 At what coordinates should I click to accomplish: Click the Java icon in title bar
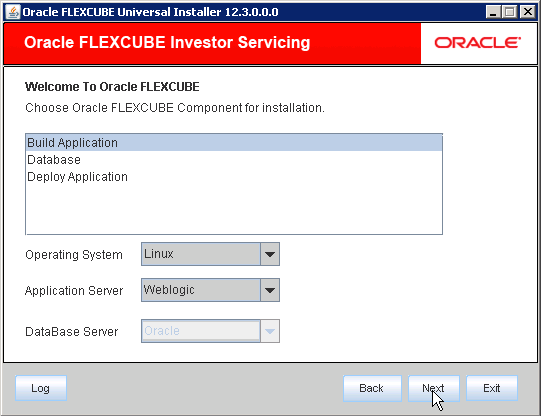coord(13,12)
